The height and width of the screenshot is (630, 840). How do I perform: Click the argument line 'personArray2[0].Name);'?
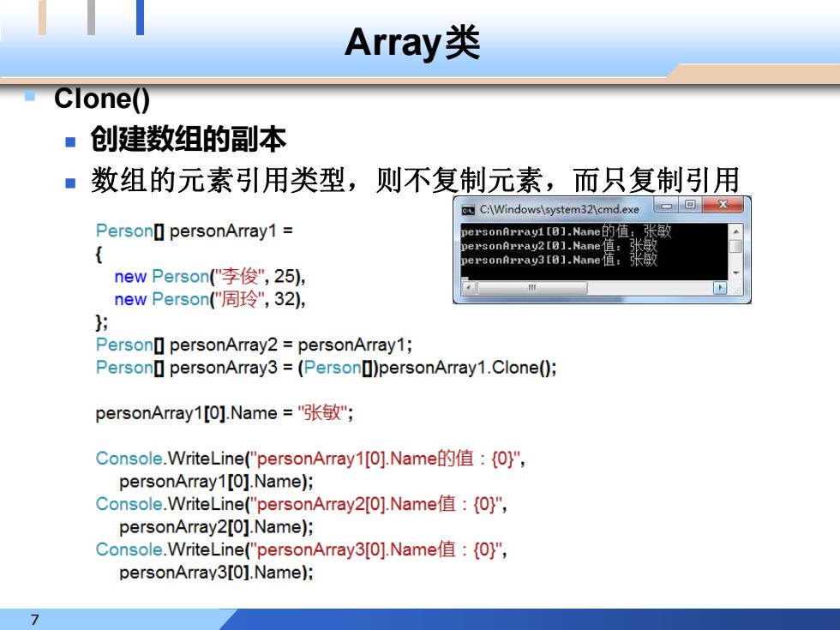click(216, 526)
